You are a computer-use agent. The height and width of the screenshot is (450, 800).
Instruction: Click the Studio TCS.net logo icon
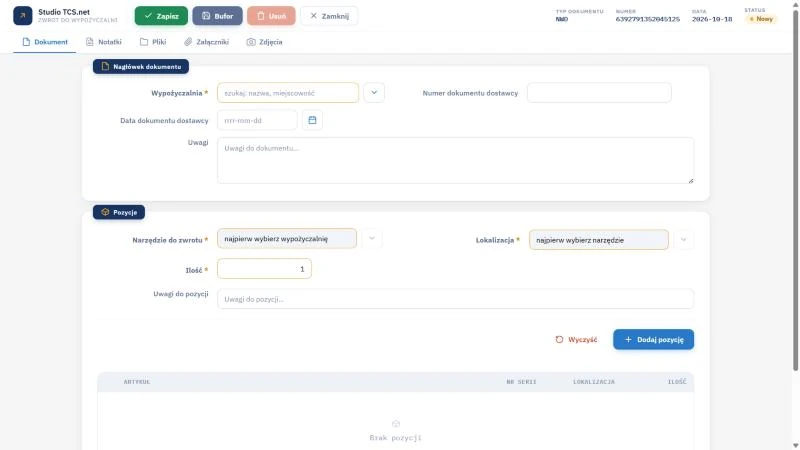pyautogui.click(x=22, y=16)
